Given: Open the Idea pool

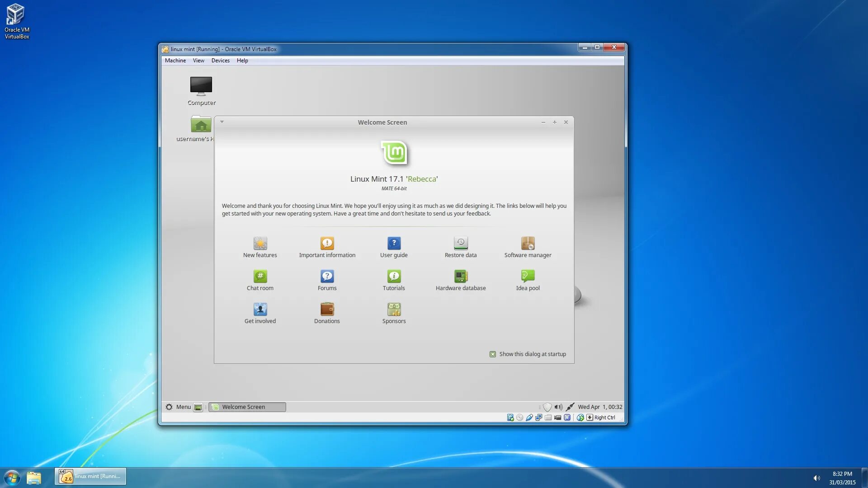Looking at the screenshot, I should (528, 281).
